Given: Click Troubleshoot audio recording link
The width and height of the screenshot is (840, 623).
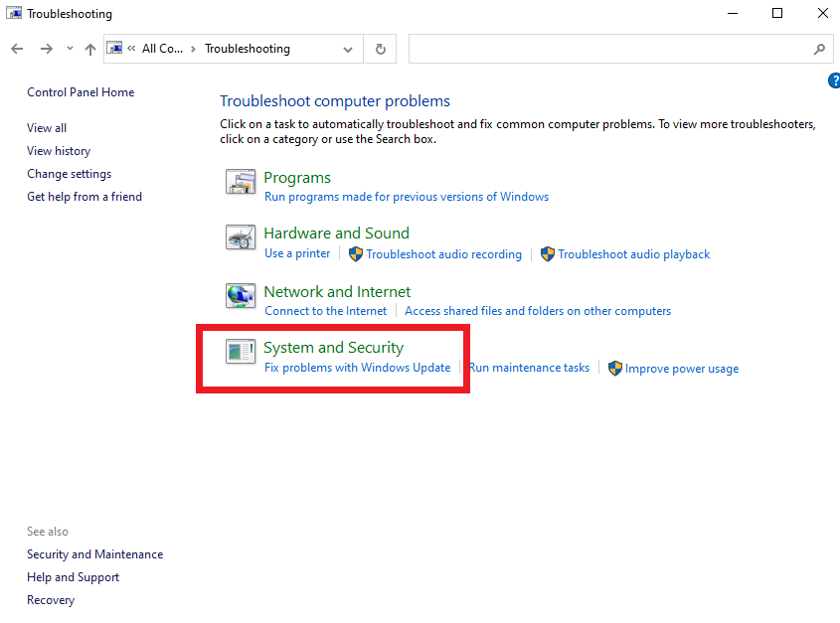Looking at the screenshot, I should point(443,254).
